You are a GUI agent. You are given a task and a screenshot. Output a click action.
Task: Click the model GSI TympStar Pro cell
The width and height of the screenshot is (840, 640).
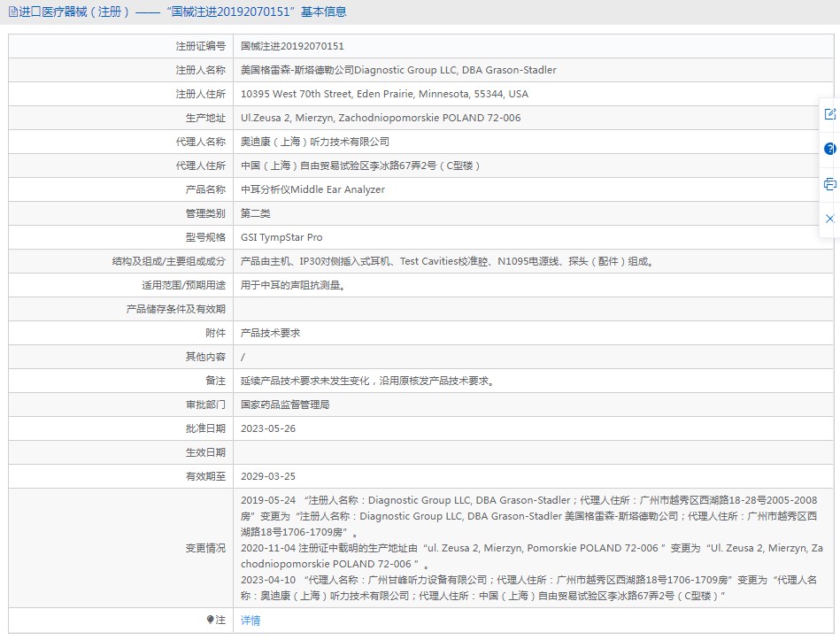coord(281,237)
